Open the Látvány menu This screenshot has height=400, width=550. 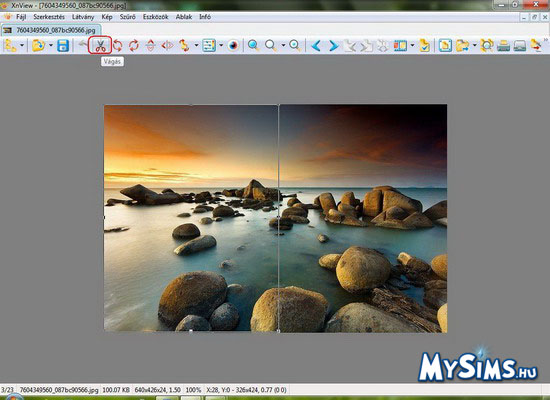point(83,17)
